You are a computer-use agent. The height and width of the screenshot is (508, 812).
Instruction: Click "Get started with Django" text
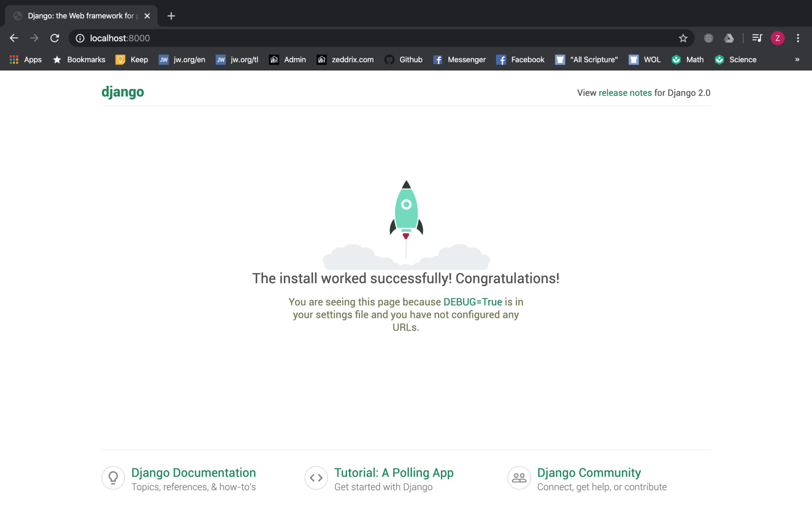pyautogui.click(x=383, y=487)
